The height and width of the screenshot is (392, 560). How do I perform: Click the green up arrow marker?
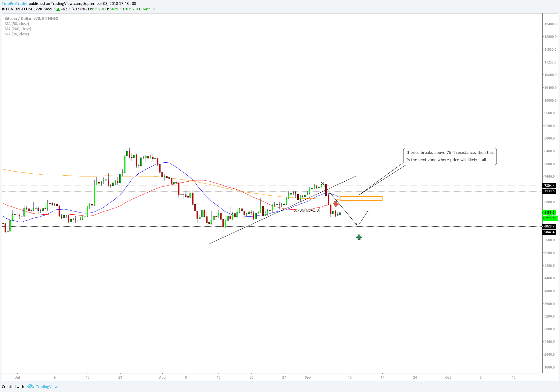(x=359, y=237)
